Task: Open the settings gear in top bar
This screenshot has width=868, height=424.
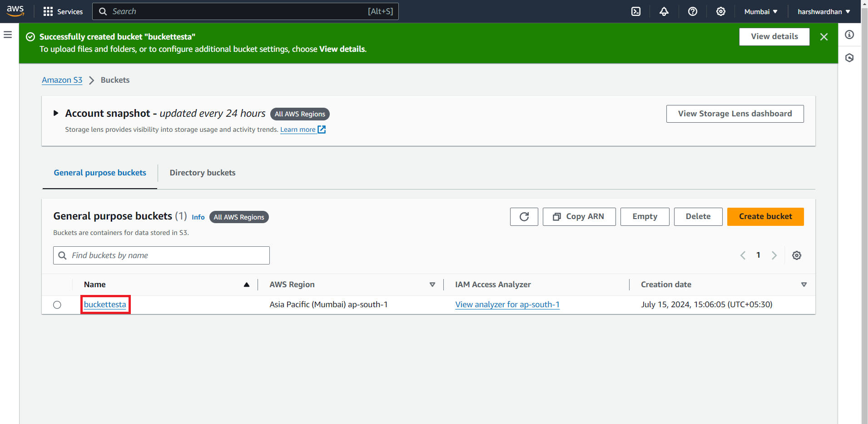Action: point(721,11)
